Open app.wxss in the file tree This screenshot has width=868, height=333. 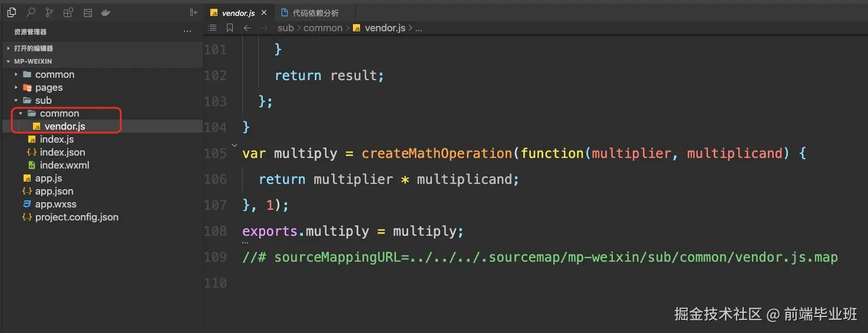[101, 204]
